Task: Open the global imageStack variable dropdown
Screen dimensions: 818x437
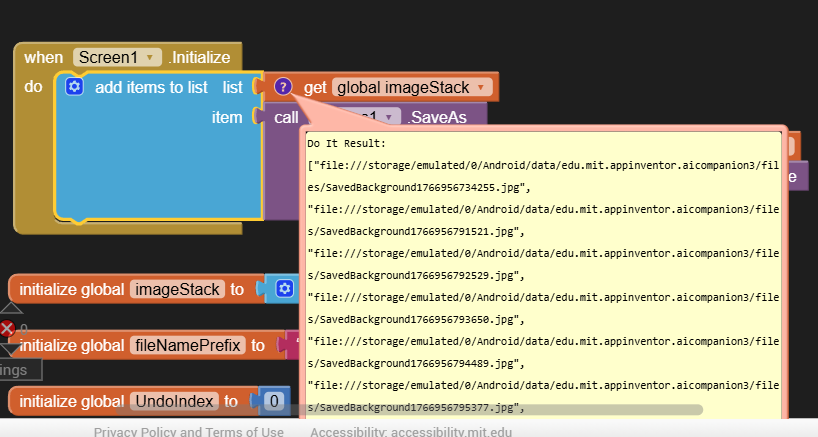Action: pyautogui.click(x=411, y=87)
